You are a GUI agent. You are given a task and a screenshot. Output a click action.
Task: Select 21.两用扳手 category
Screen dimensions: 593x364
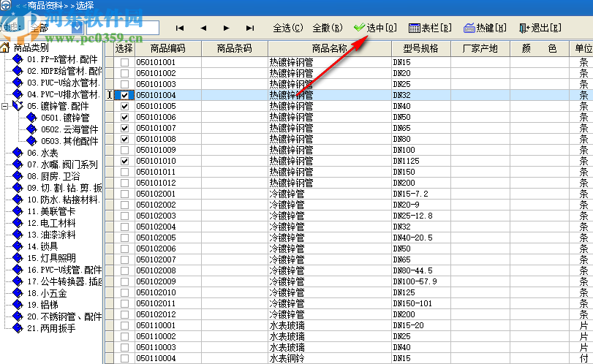(51, 328)
